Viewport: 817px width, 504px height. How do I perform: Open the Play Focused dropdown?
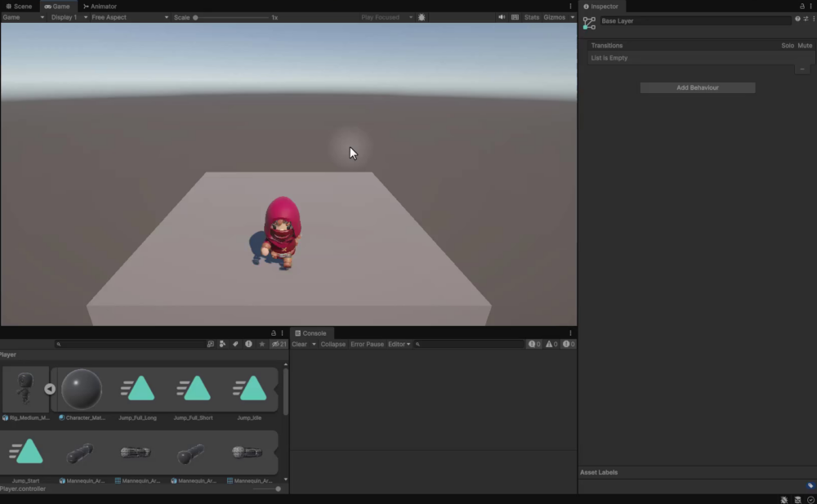click(x=386, y=17)
